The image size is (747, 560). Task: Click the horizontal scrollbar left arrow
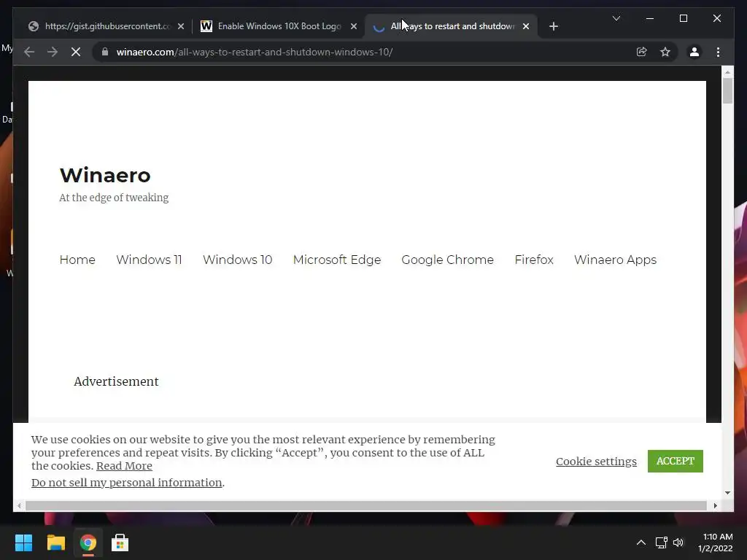[x=19, y=506]
